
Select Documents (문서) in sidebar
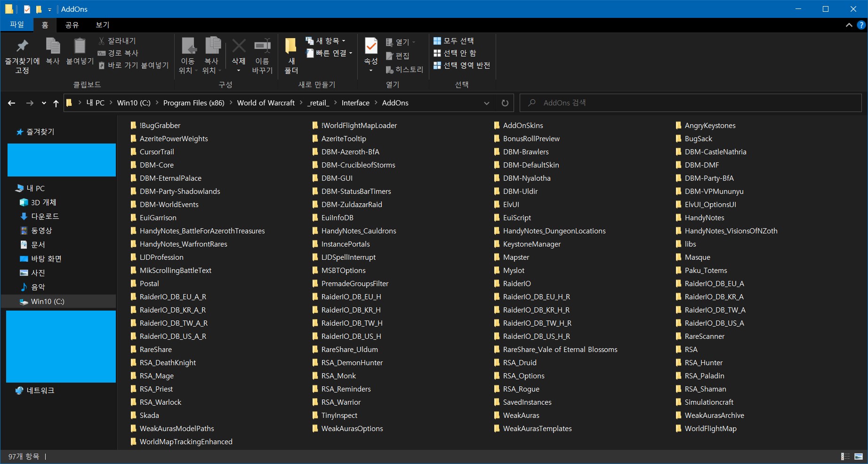pos(32,245)
